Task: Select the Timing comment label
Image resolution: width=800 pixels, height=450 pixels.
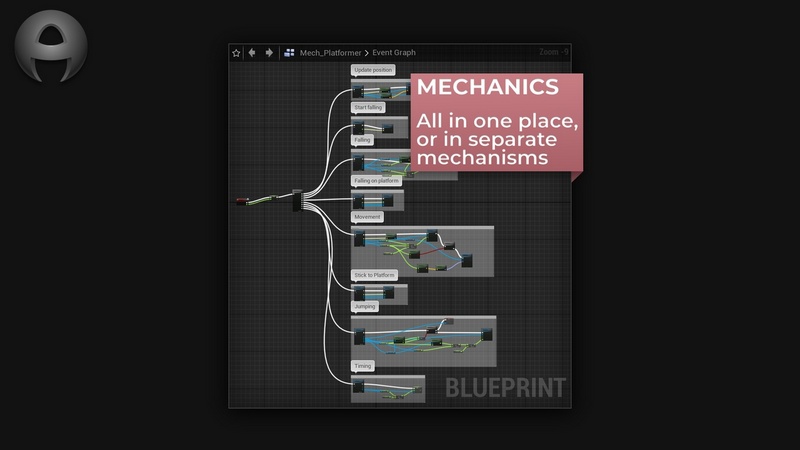Action: click(362, 366)
